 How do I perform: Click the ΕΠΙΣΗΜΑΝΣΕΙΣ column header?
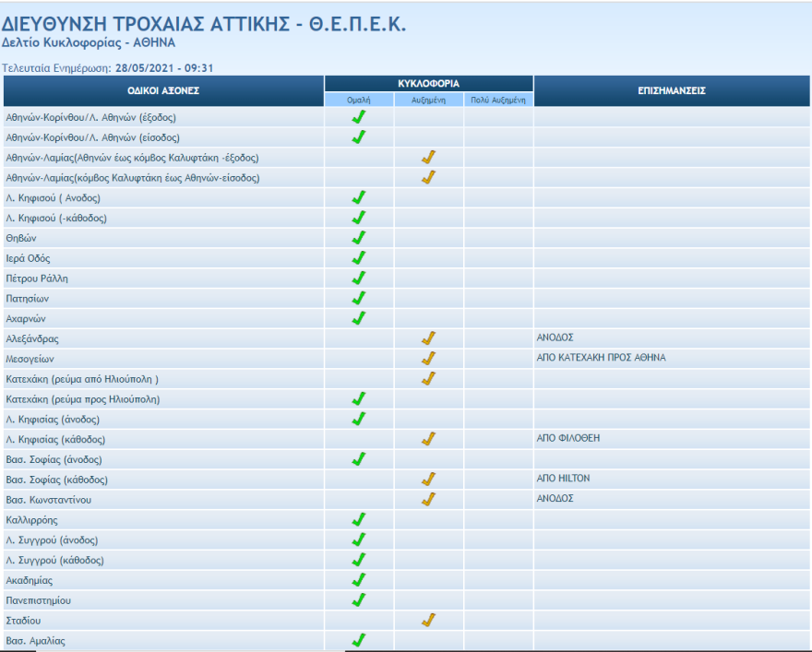pos(672,90)
